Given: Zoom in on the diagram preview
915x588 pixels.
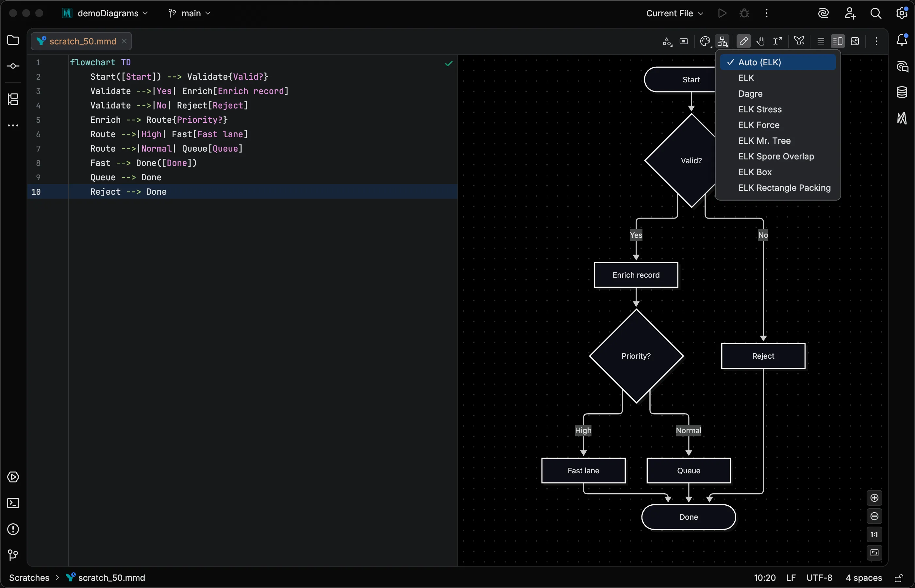Looking at the screenshot, I should coord(874,498).
